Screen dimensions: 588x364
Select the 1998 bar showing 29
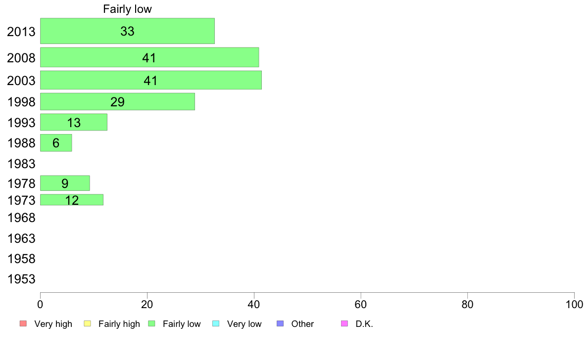(117, 101)
